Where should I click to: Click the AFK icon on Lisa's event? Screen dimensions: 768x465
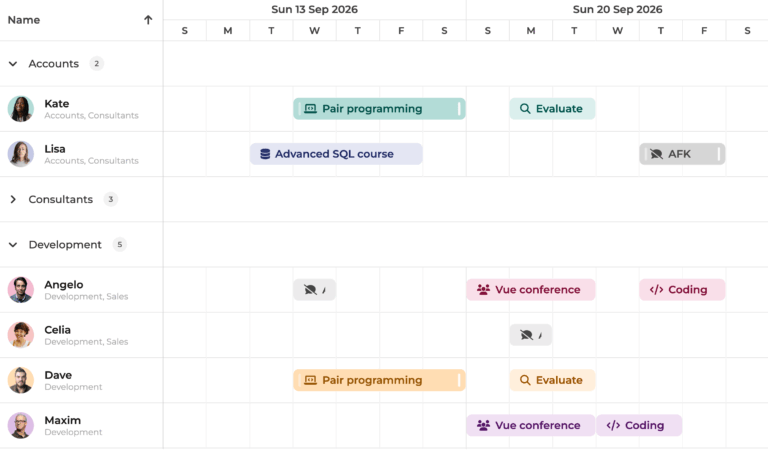(x=656, y=154)
